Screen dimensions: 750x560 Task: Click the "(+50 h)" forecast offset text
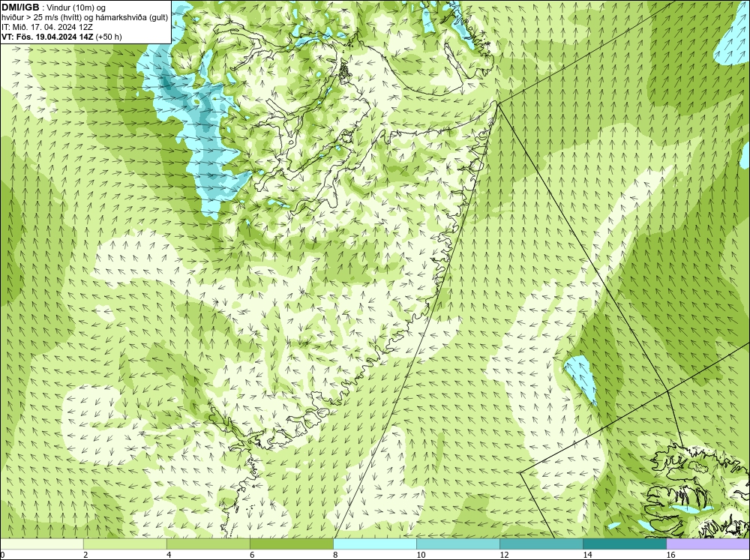click(x=109, y=37)
